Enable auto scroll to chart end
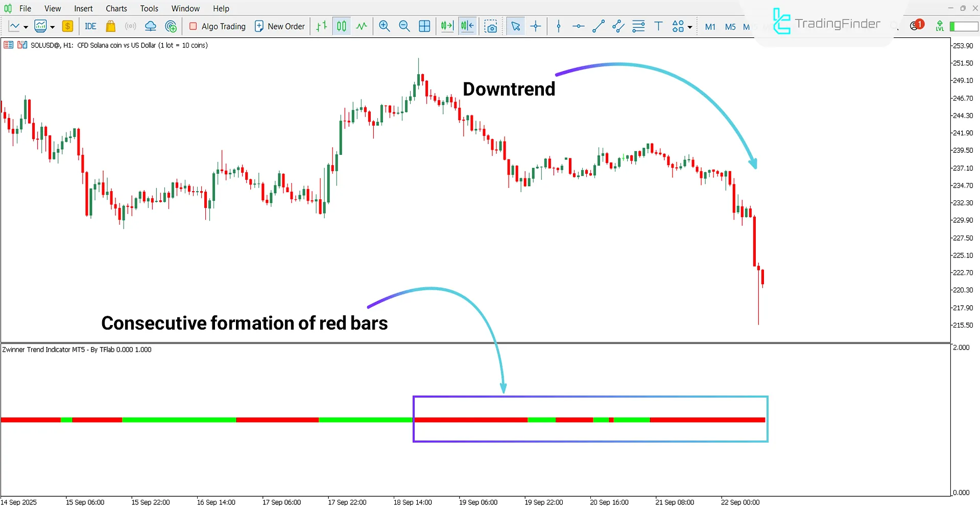This screenshot has width=980, height=509. (x=447, y=26)
